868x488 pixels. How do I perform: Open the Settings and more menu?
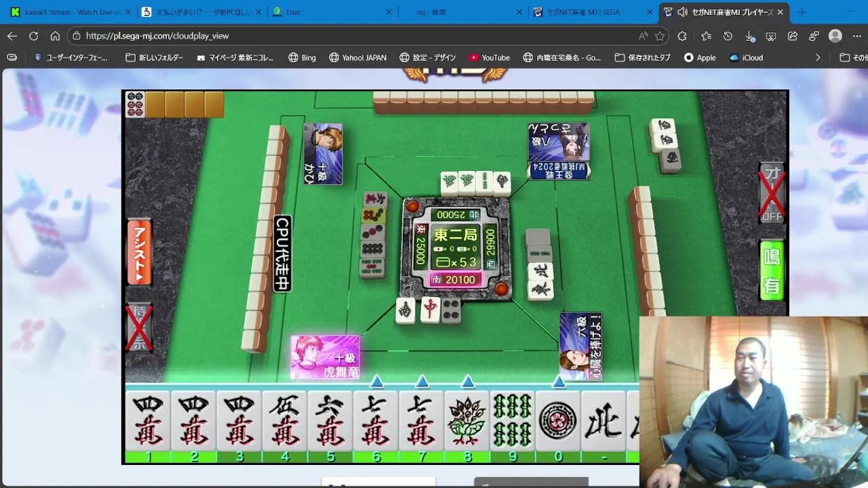(x=856, y=36)
